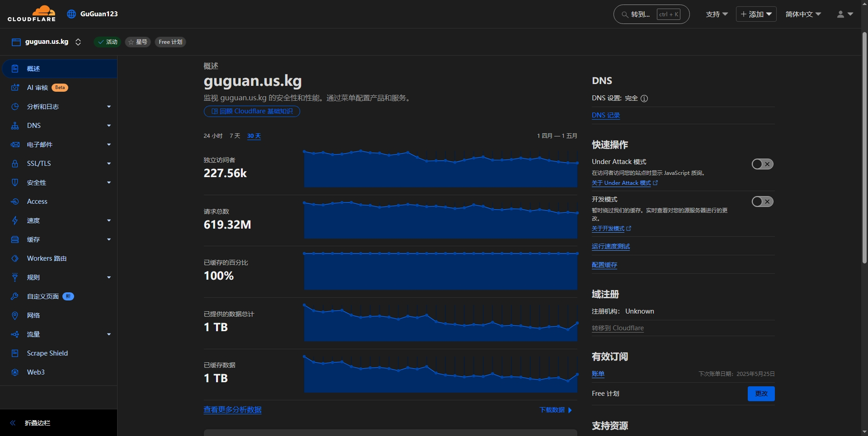Click 关于 Under Attack 模式 link
This screenshot has width=868, height=436.
click(624, 183)
